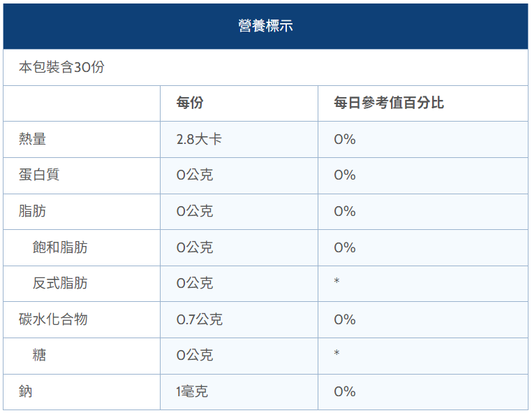Click the 反式脂肪 row label
This screenshot has width=532, height=413.
pyautogui.click(x=60, y=283)
